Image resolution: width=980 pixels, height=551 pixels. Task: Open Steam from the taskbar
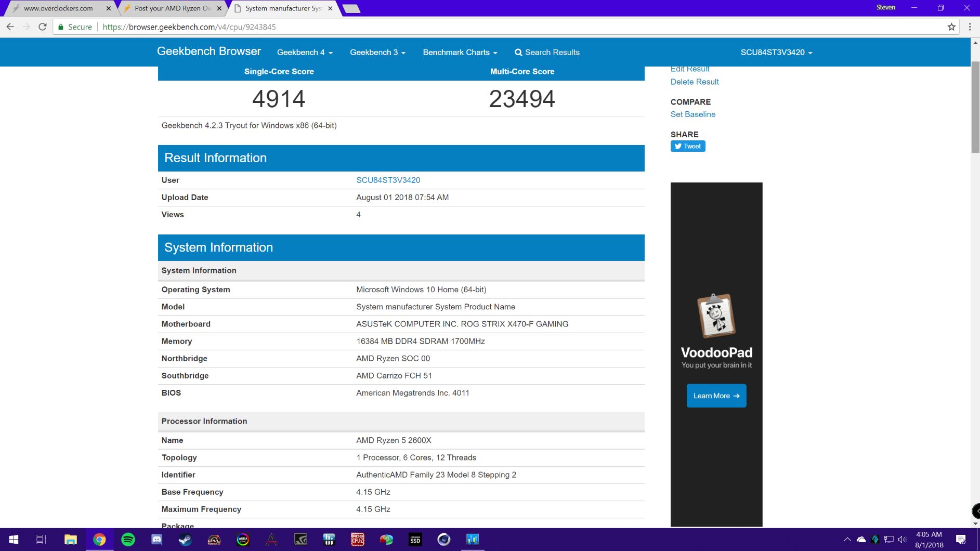[185, 540]
